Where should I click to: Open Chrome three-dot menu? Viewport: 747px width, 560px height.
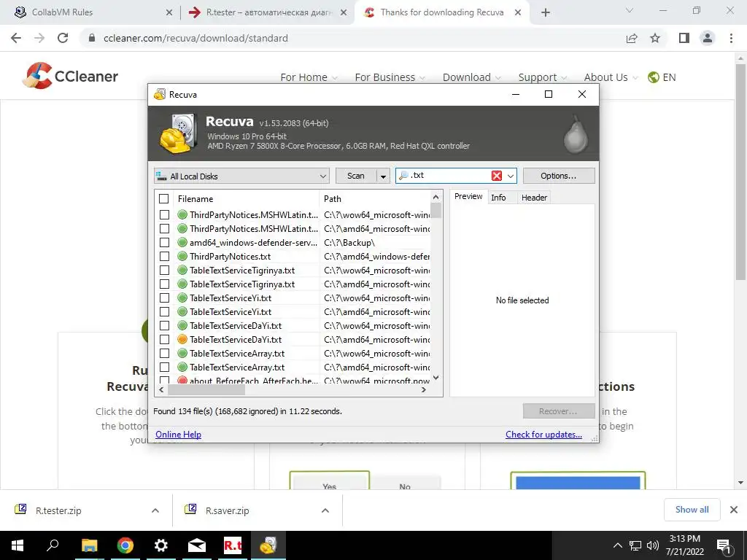(x=731, y=38)
